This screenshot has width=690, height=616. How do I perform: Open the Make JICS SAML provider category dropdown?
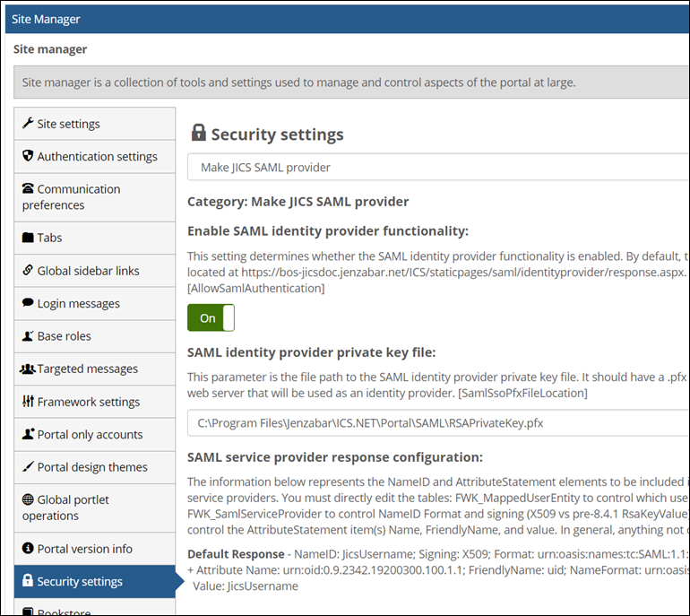click(x=438, y=167)
